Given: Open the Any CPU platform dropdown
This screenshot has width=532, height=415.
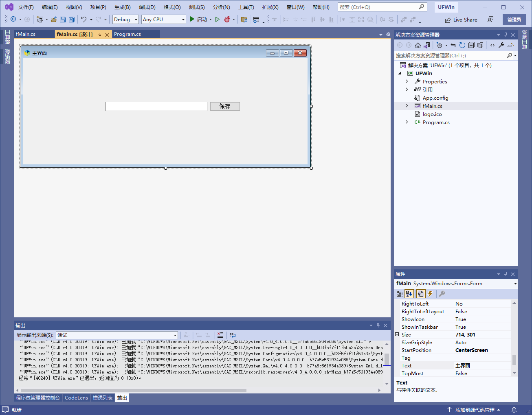Looking at the screenshot, I should pyautogui.click(x=183, y=20).
